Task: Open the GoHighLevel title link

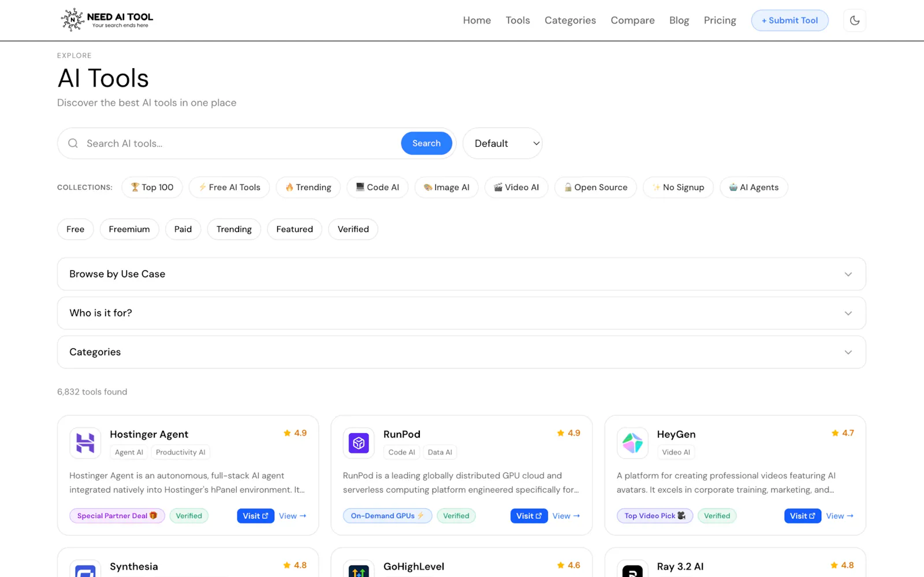Action: click(414, 567)
